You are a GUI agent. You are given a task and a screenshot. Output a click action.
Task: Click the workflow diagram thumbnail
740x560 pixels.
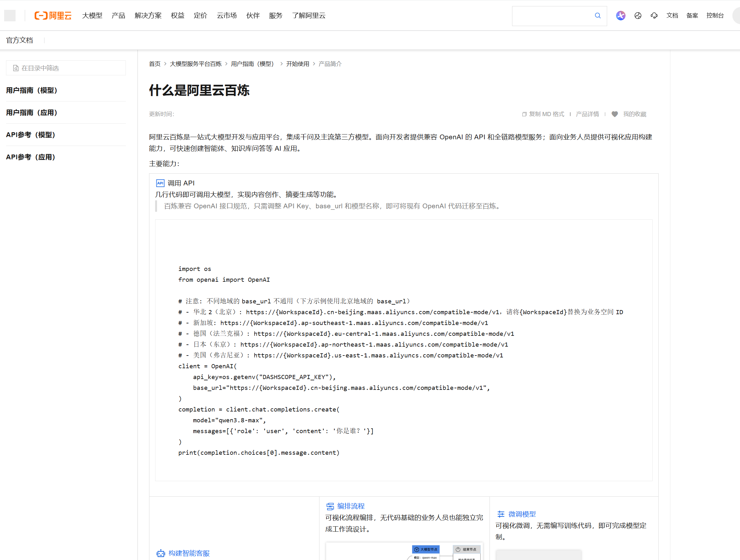tap(404, 551)
